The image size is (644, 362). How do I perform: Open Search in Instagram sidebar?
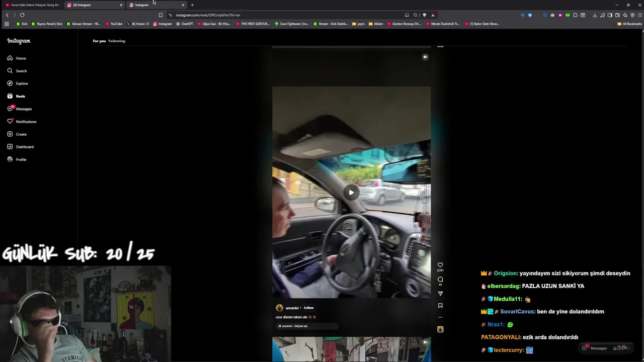pos(17,71)
